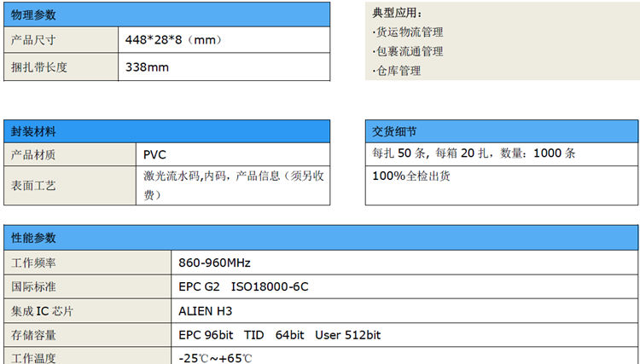Image resolution: width=640 pixels, height=364 pixels.
Task: Click the 典型应用 heading text
Action: tap(398, 14)
